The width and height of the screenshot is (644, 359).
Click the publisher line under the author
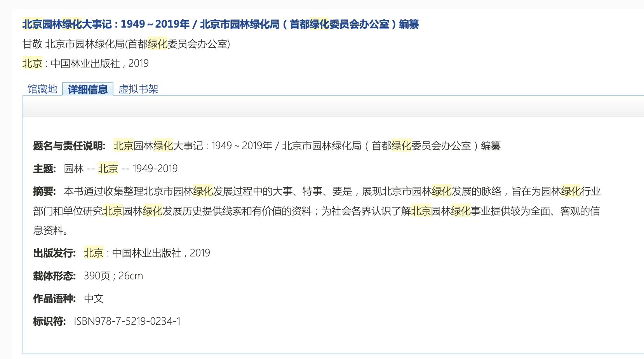coord(85,63)
